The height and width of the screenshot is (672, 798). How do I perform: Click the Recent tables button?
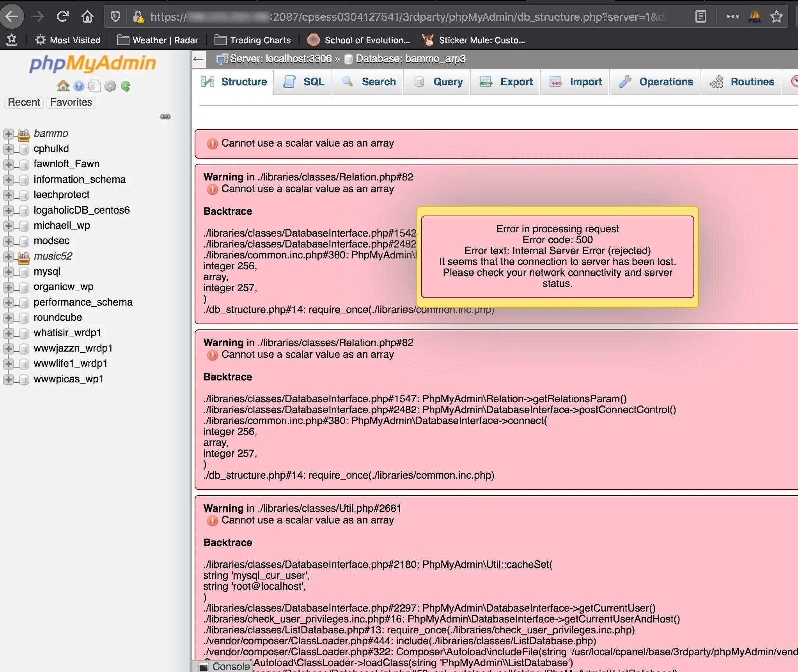(x=24, y=102)
